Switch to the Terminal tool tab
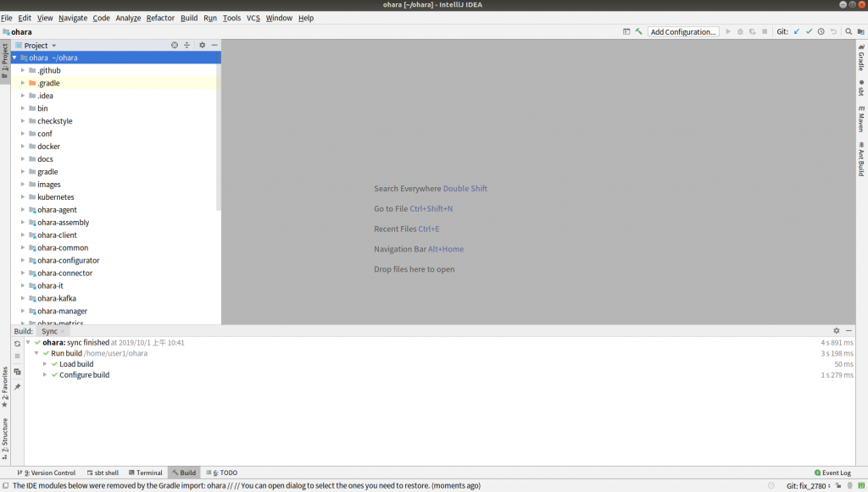 [146, 473]
